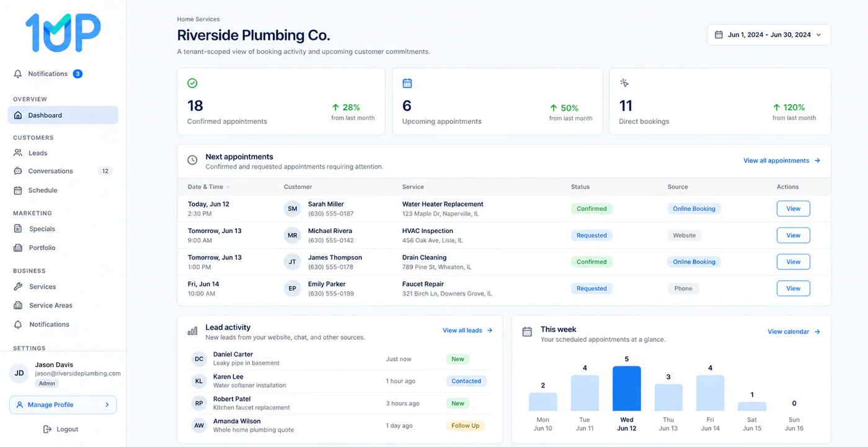Click the upcoming appointments calendar icon
The height and width of the screenshot is (447, 868).
(x=407, y=83)
